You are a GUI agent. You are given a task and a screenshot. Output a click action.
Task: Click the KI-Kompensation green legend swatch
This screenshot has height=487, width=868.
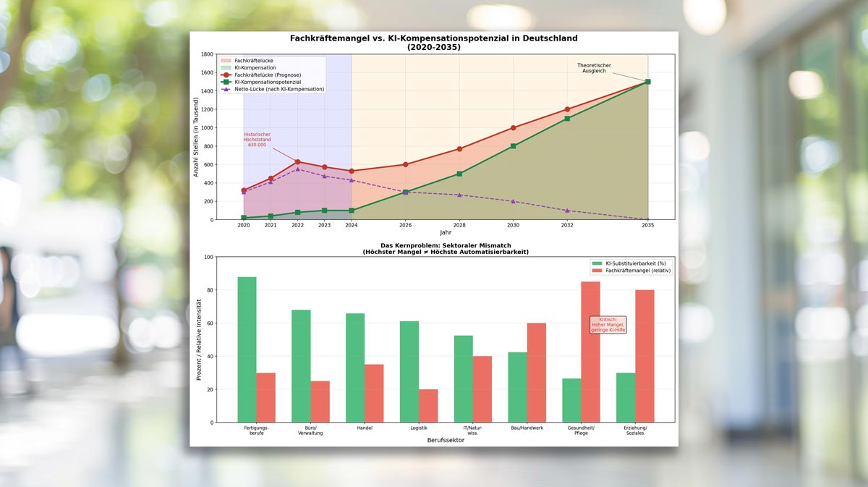point(225,68)
